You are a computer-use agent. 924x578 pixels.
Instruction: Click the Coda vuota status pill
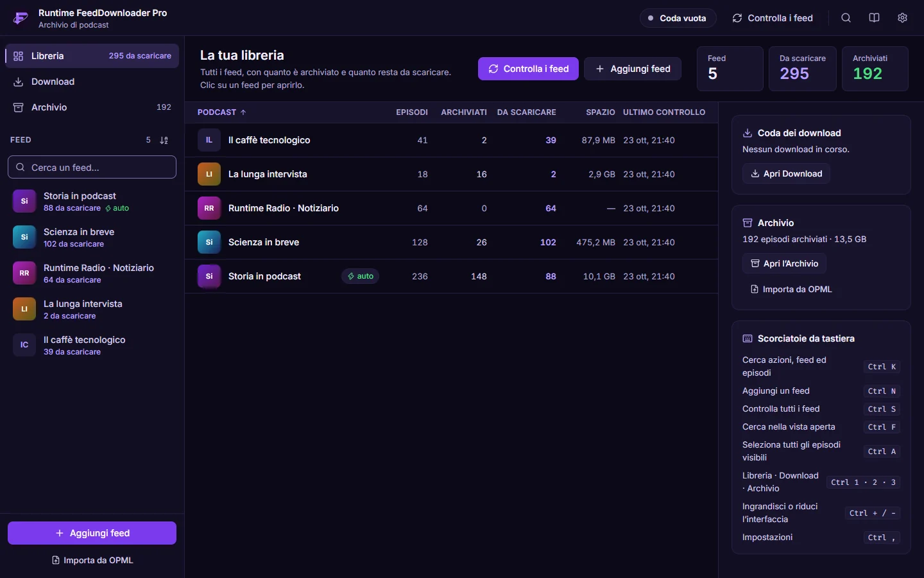point(678,18)
